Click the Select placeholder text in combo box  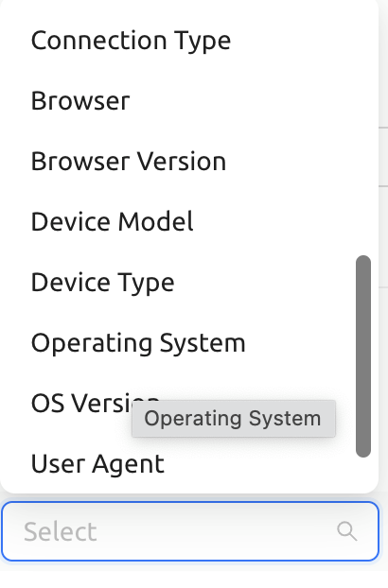tap(61, 531)
